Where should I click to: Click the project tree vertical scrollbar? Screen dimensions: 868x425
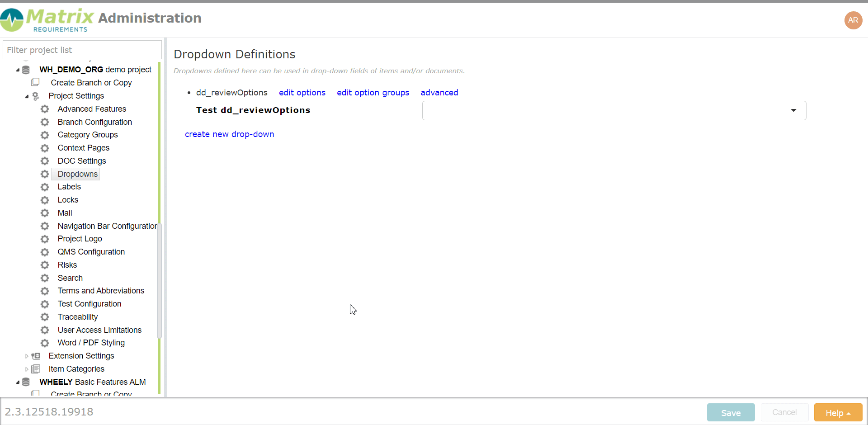coord(159,280)
